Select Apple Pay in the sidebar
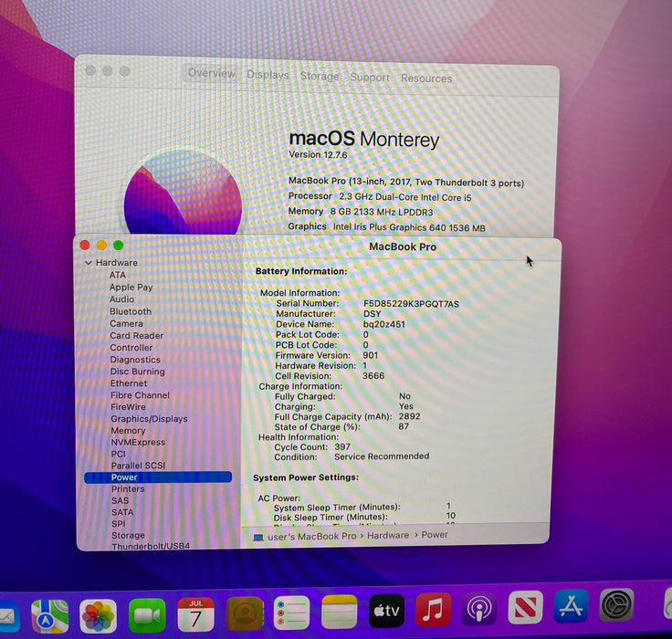The height and width of the screenshot is (639, 672). [x=131, y=288]
